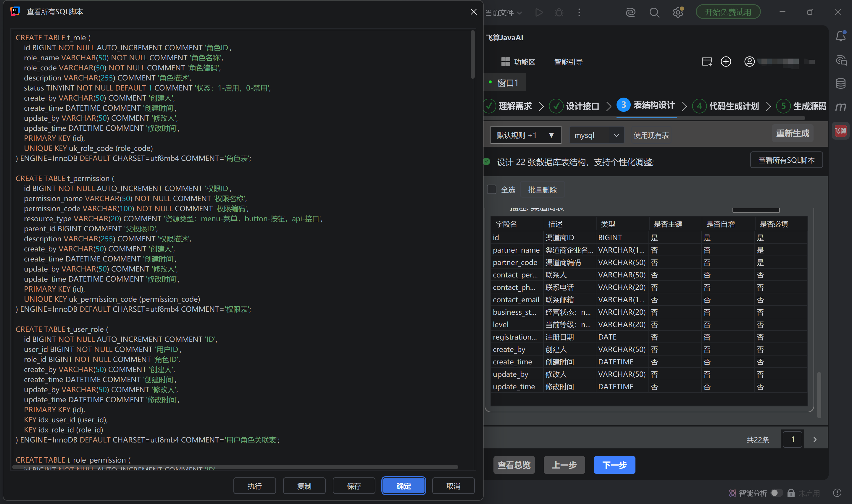The height and width of the screenshot is (504, 852).
Task: Open the mysql database type dropdown
Action: [596, 135]
